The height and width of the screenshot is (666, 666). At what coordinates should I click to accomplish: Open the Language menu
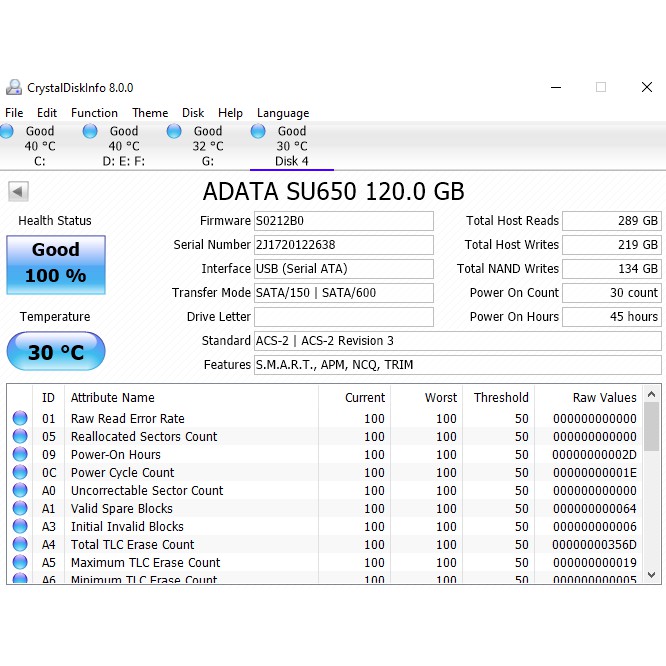(x=283, y=113)
